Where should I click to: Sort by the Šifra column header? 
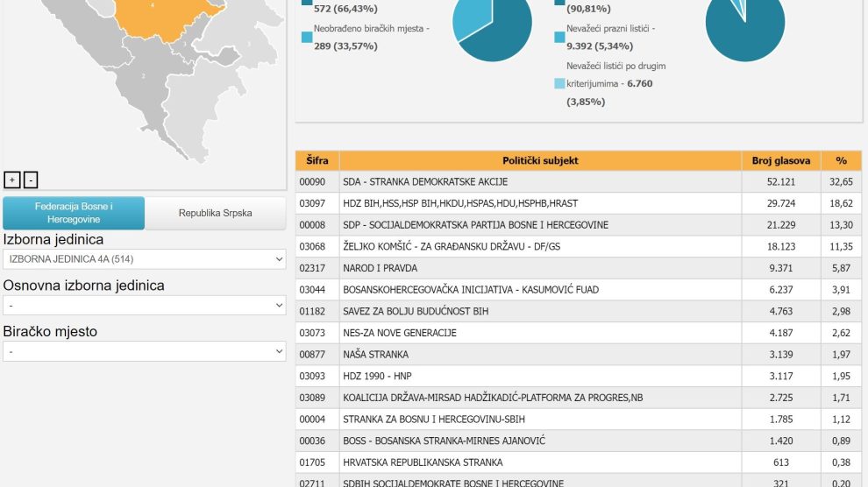point(317,161)
